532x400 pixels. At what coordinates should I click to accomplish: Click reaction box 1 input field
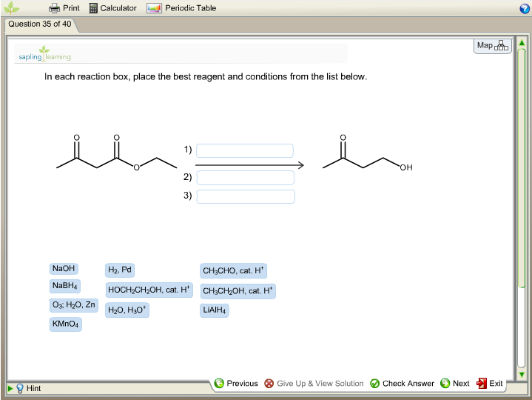pyautogui.click(x=245, y=151)
